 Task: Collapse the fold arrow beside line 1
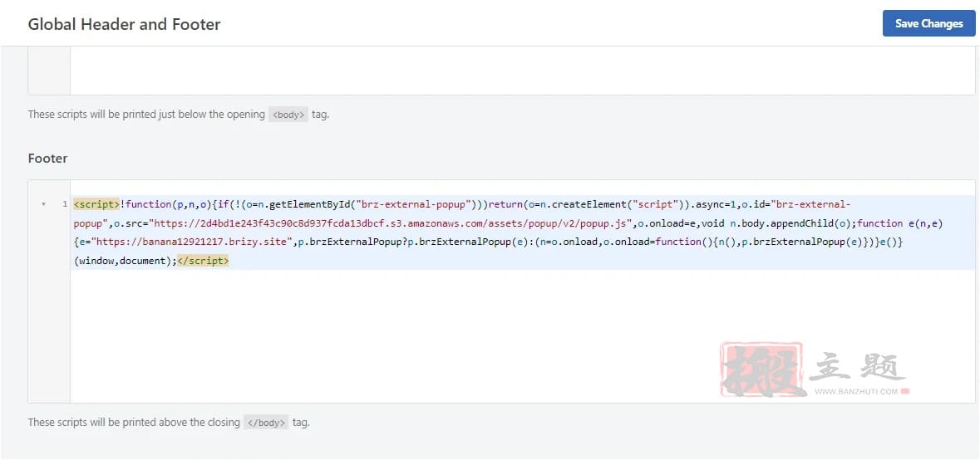(x=43, y=204)
